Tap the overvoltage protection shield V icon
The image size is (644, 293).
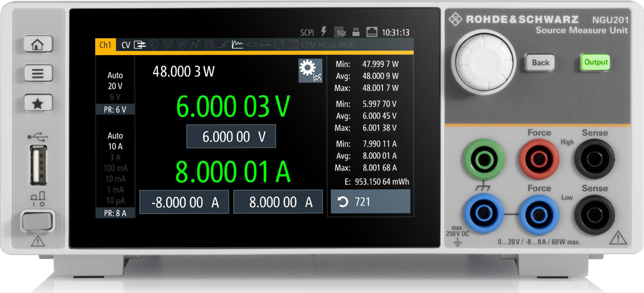[168, 45]
